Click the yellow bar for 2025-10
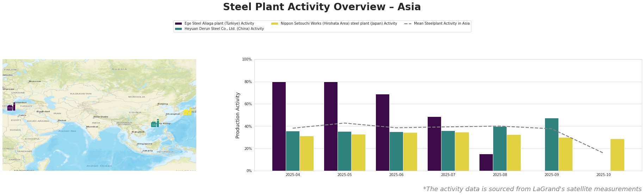 pyautogui.click(x=617, y=155)
